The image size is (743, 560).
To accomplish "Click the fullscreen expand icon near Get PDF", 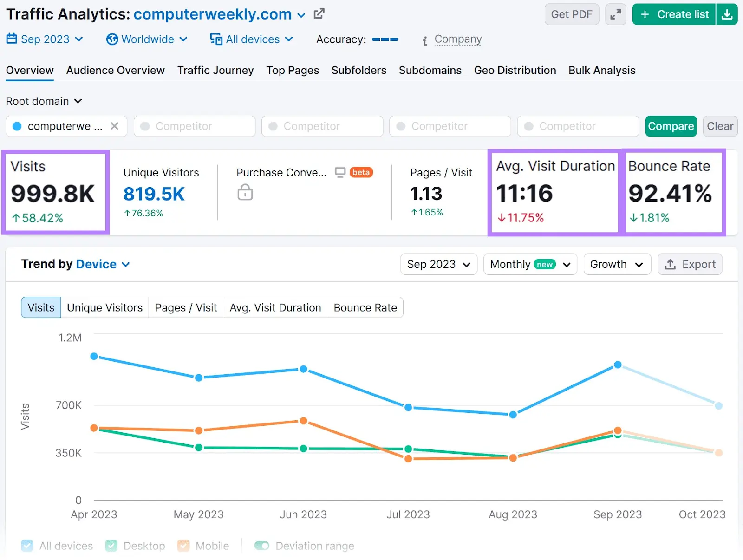I will click(616, 14).
